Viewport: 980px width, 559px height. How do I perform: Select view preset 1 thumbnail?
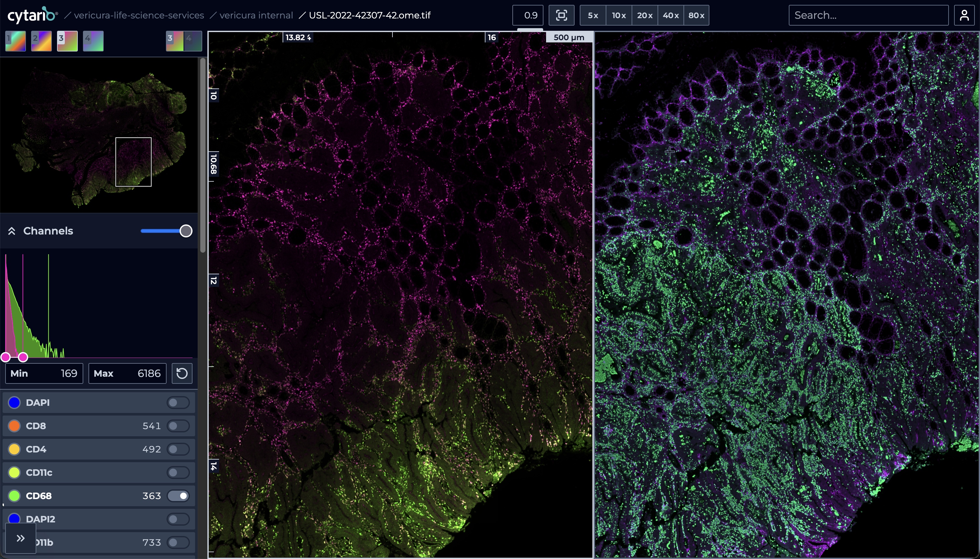tap(16, 41)
